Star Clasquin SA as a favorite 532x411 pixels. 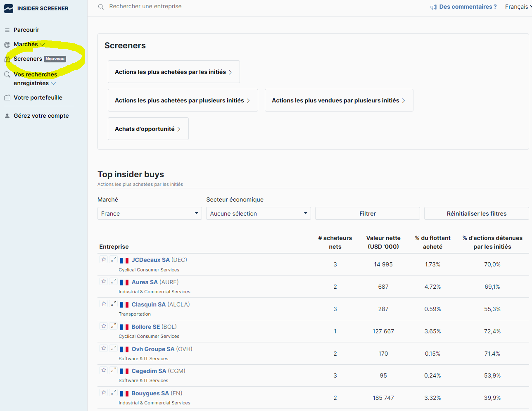tap(104, 304)
